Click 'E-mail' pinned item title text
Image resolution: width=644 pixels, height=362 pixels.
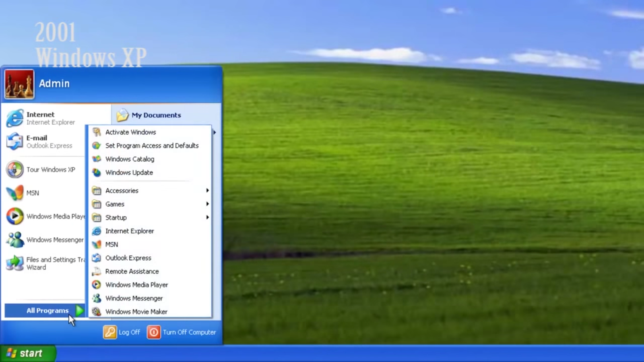point(37,138)
